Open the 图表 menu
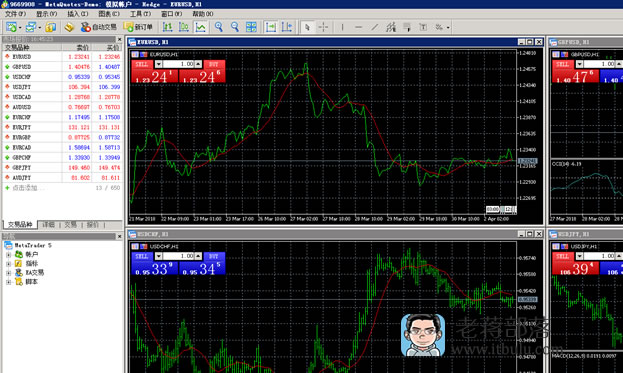The width and height of the screenshot is (623, 373). coord(109,14)
